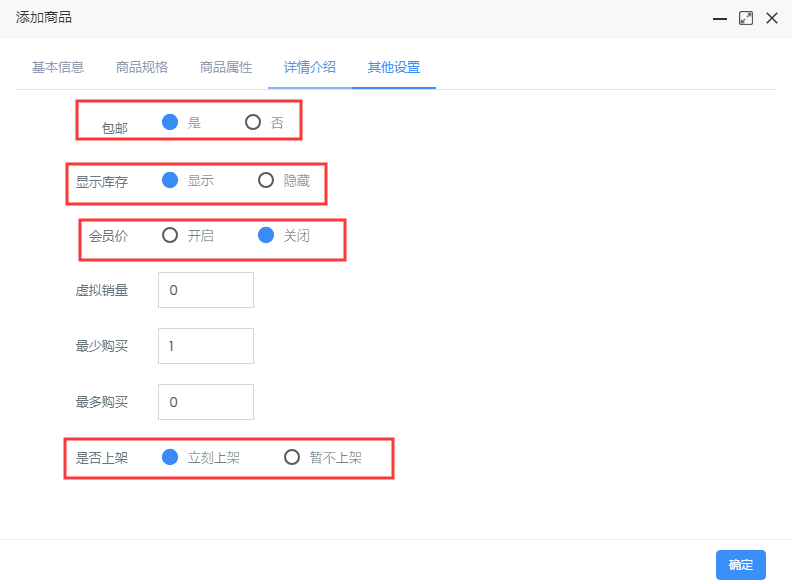This screenshot has height=584, width=792.
Task: Minimize the 添加商品 dialog
Action: coord(720,18)
